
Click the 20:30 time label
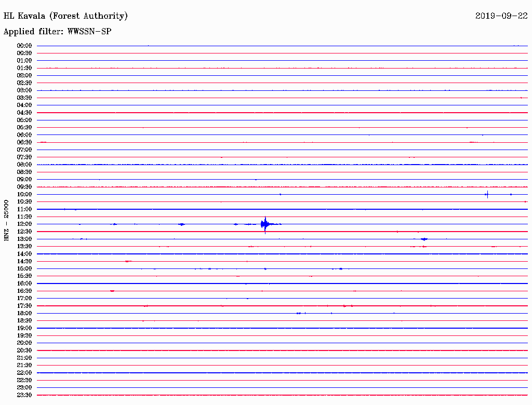(x=24, y=350)
